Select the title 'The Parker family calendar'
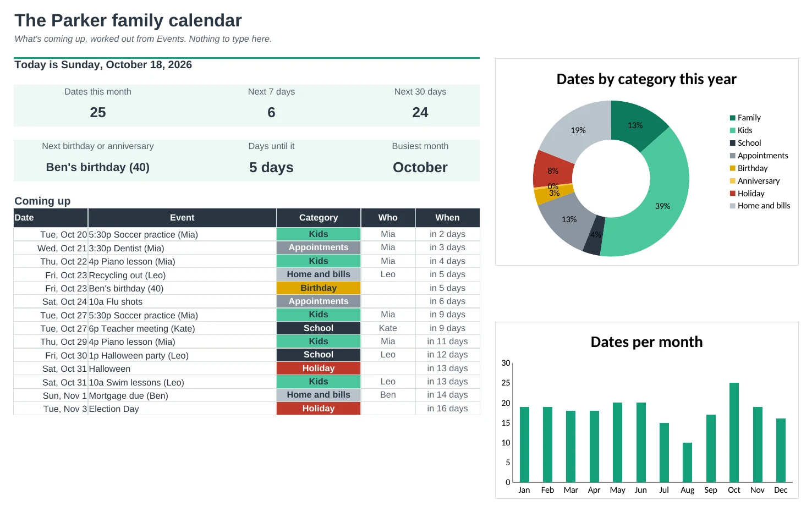This screenshot has height=512, width=812. [x=128, y=20]
